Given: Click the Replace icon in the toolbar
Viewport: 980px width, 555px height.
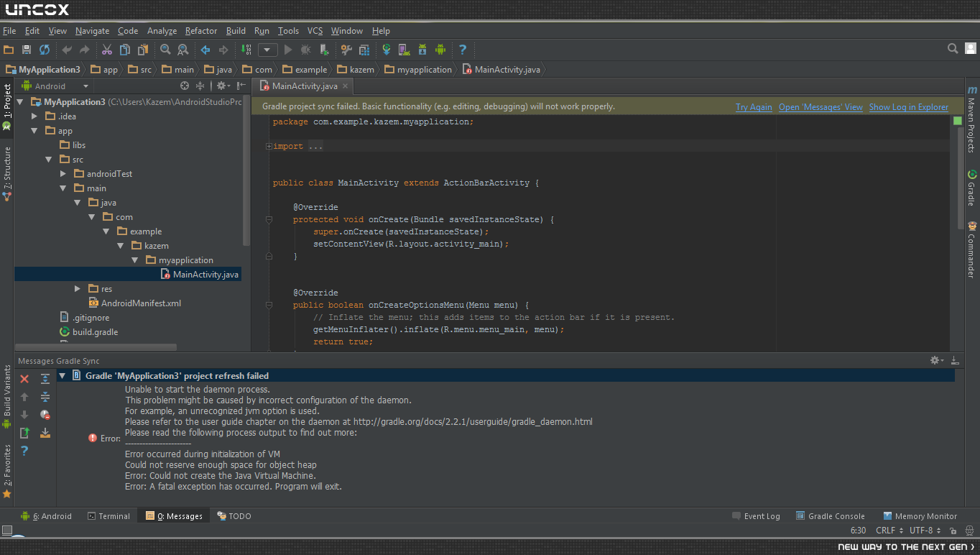Looking at the screenshot, I should point(183,50).
